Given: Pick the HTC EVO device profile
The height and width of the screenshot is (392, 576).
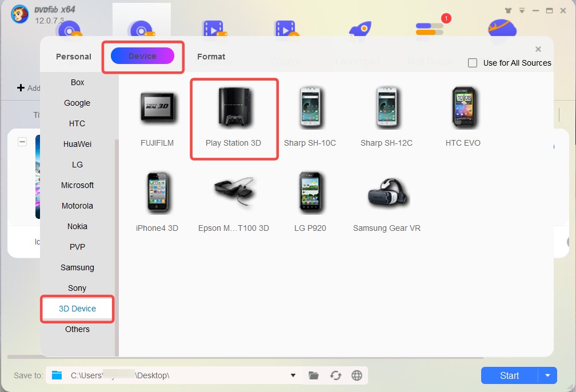Looking at the screenshot, I should point(463,118).
